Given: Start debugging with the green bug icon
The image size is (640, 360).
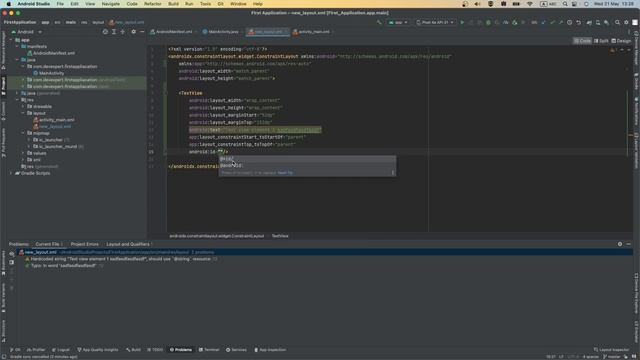Looking at the screenshot, I should (x=488, y=22).
